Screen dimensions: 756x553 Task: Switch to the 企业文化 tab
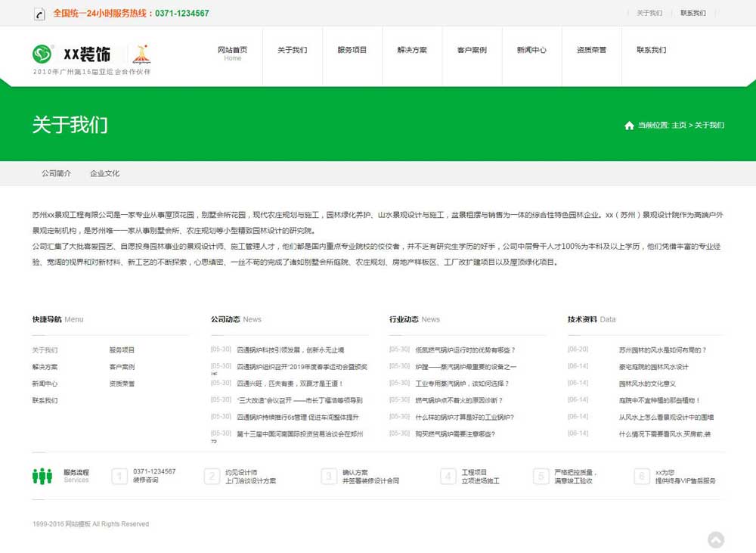coord(106,172)
